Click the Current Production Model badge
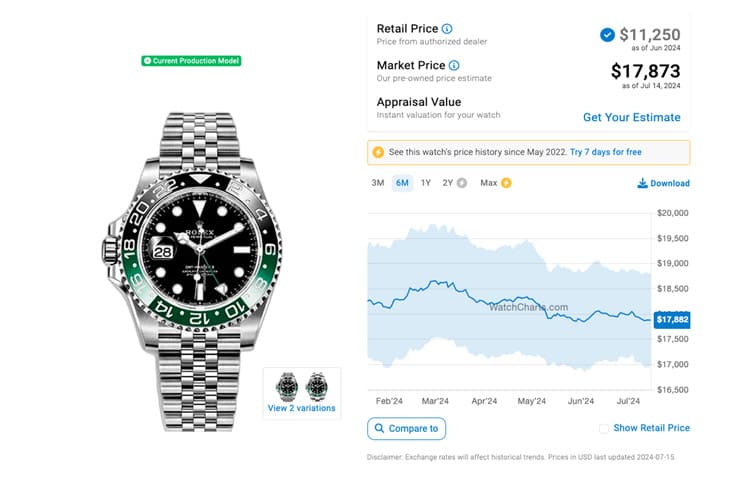 pos(192,61)
